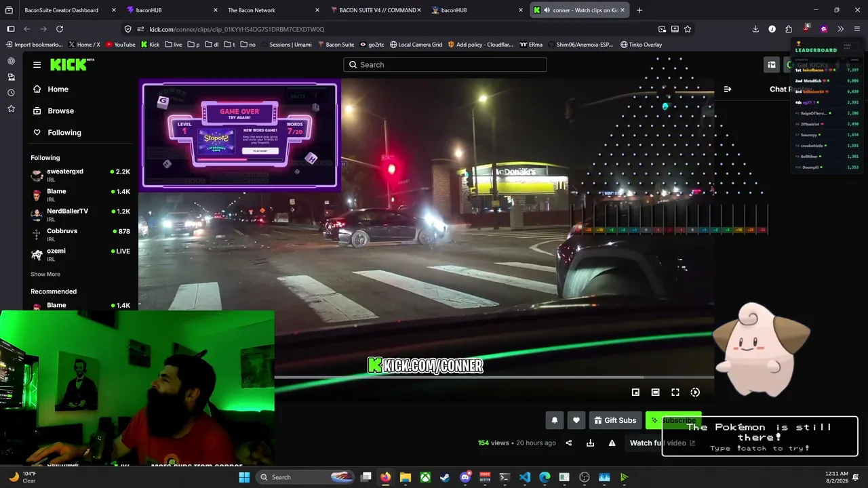Open YouTube bookmark
The width and height of the screenshot is (868, 488).
(120, 45)
